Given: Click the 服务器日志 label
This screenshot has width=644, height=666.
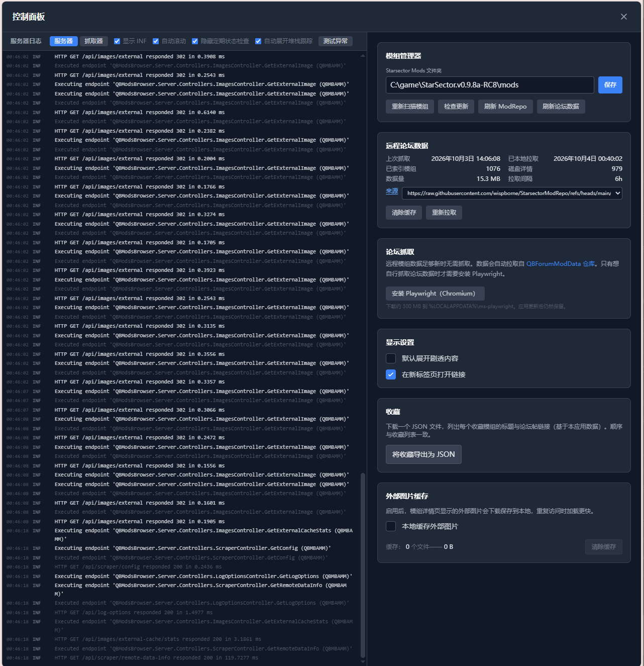Looking at the screenshot, I should [x=26, y=41].
